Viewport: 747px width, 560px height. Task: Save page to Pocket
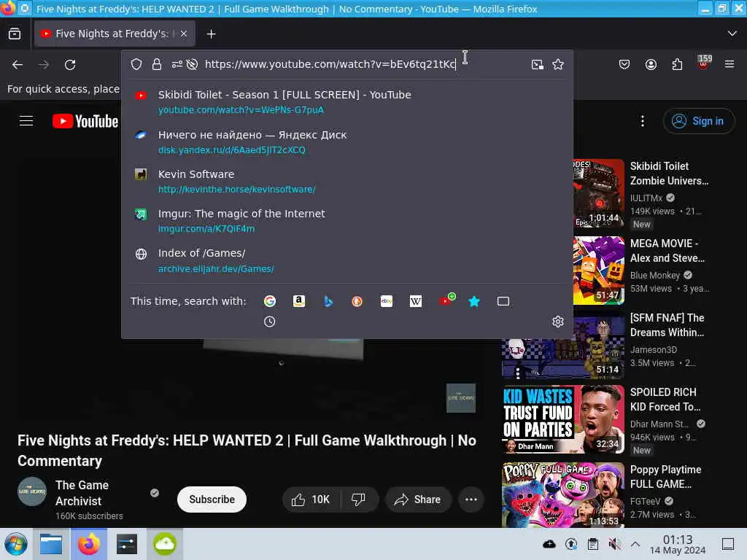point(624,64)
